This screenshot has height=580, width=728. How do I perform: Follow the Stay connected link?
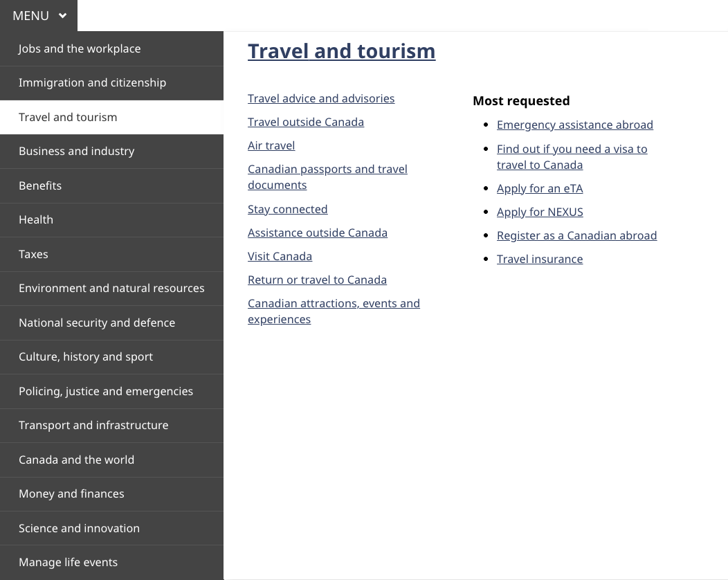[288, 210]
